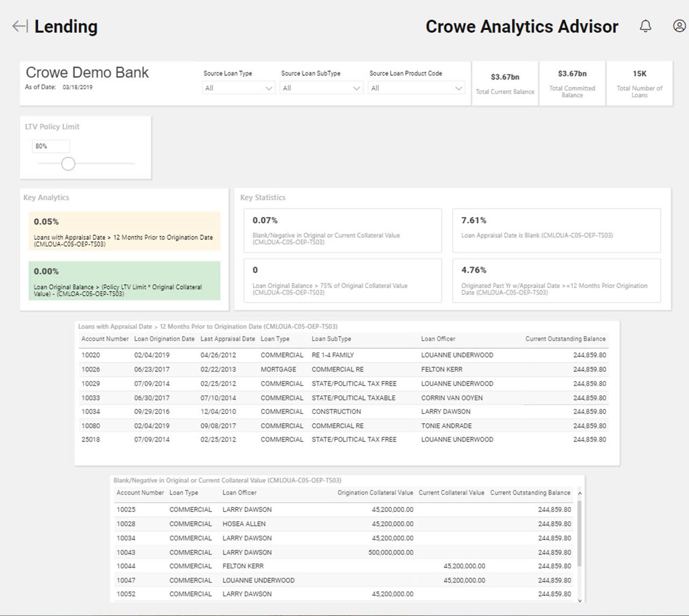Click the LTV Policy Limit slider handle
The width and height of the screenshot is (689, 616).
(x=68, y=164)
